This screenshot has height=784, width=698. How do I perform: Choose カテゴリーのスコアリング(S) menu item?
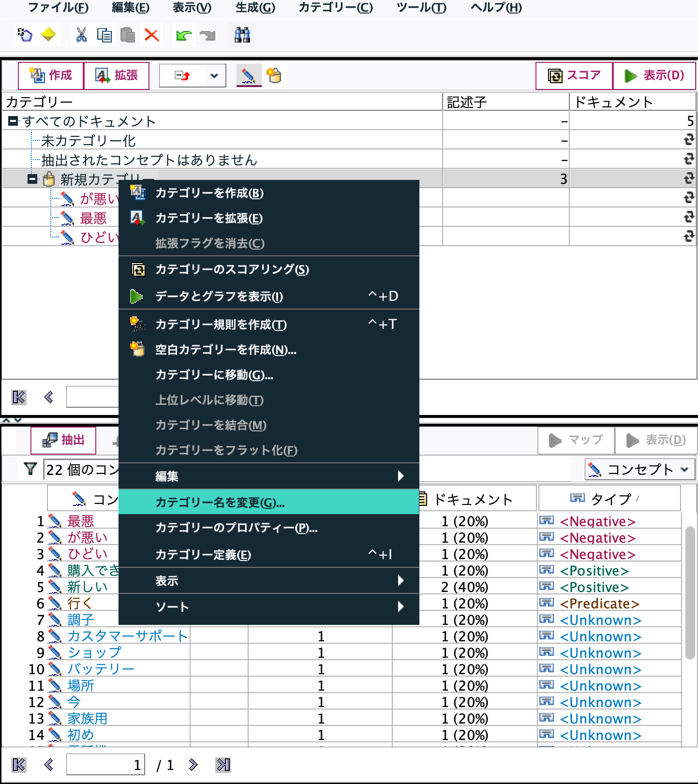268,269
